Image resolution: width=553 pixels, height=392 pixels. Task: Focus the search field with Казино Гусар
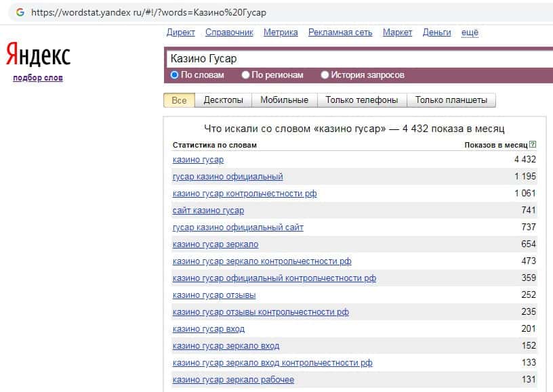360,58
